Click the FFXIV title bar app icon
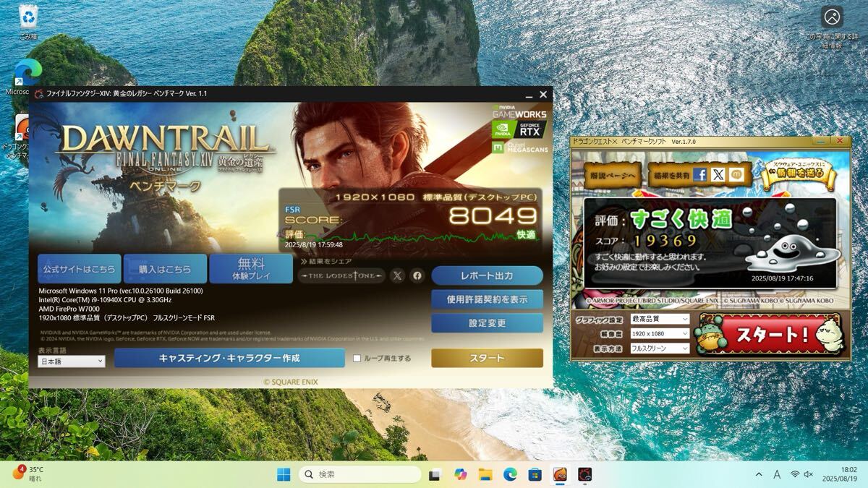Image resolution: width=868 pixels, height=488 pixels. (x=39, y=94)
